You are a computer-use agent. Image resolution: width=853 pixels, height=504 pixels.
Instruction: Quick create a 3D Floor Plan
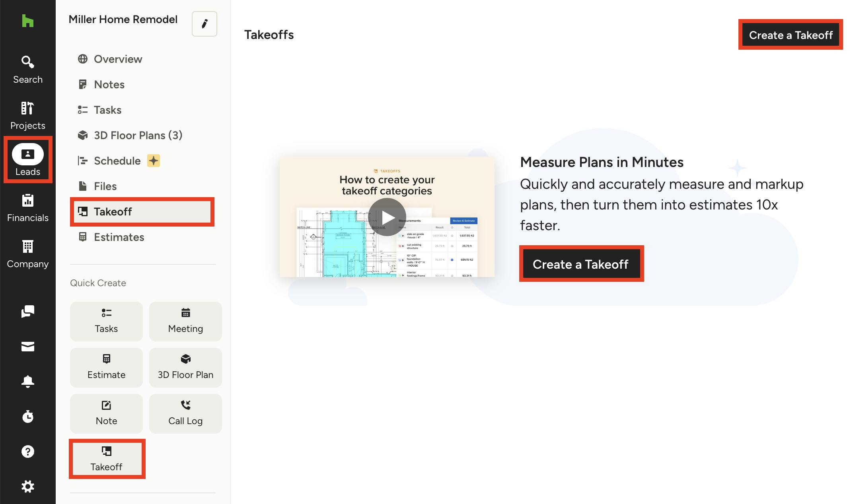185,367
